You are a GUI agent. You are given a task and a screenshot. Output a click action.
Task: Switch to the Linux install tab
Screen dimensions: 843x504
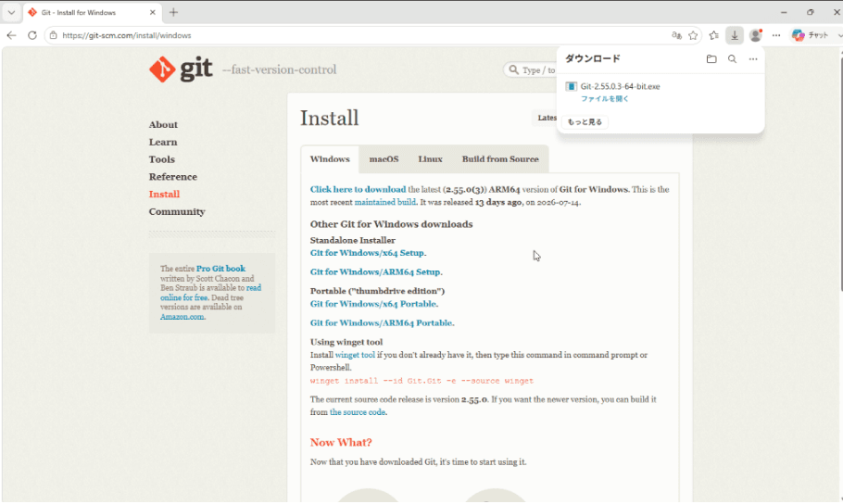[x=430, y=159]
